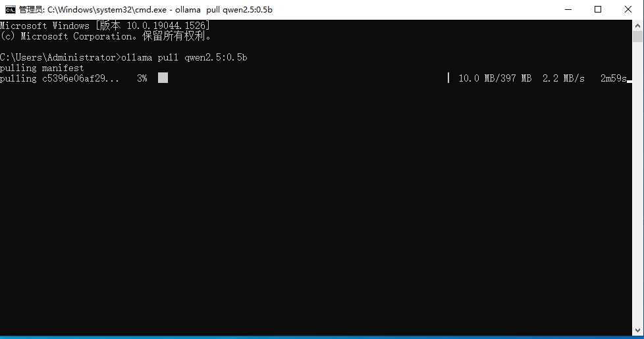Click the "ollama pull qwen2.5:0.5b" command text
The width and height of the screenshot is (644, 339).
tap(184, 57)
